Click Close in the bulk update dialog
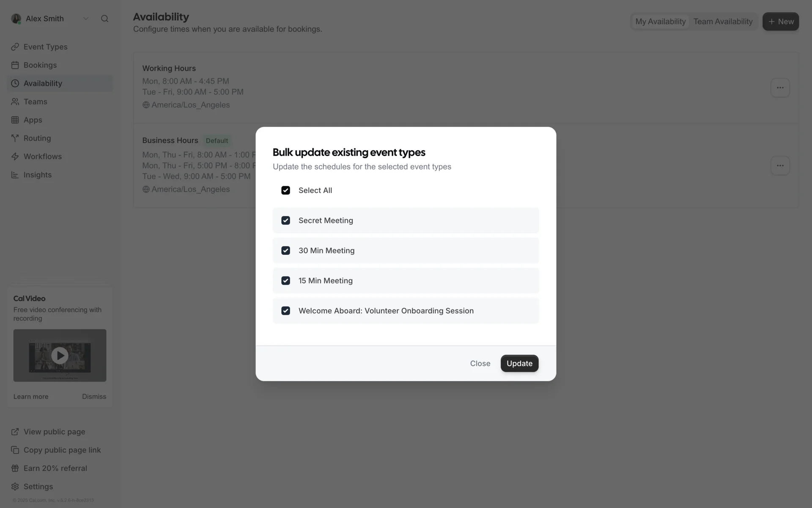The height and width of the screenshot is (508, 812). click(x=480, y=363)
